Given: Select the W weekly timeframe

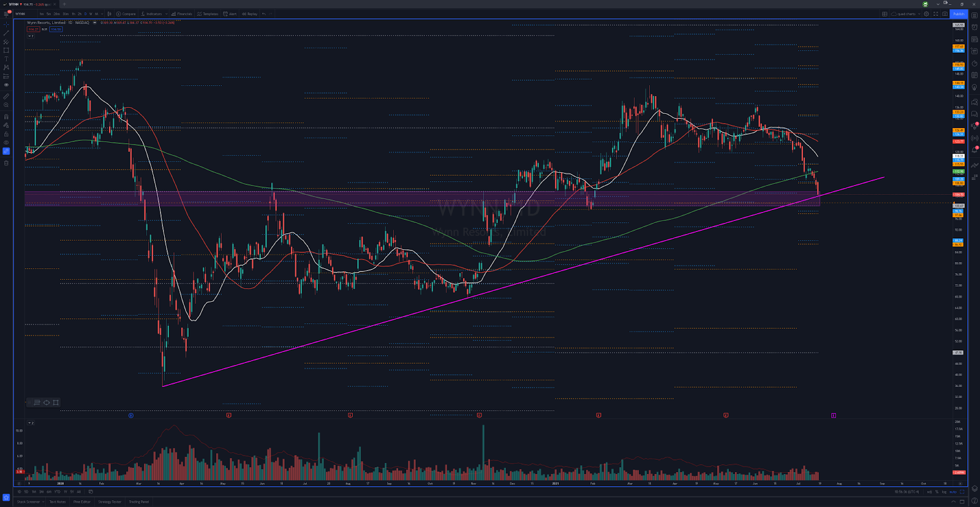Looking at the screenshot, I should 91,14.
